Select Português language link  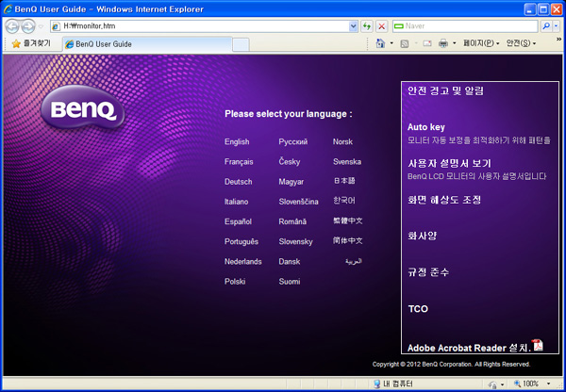(241, 241)
